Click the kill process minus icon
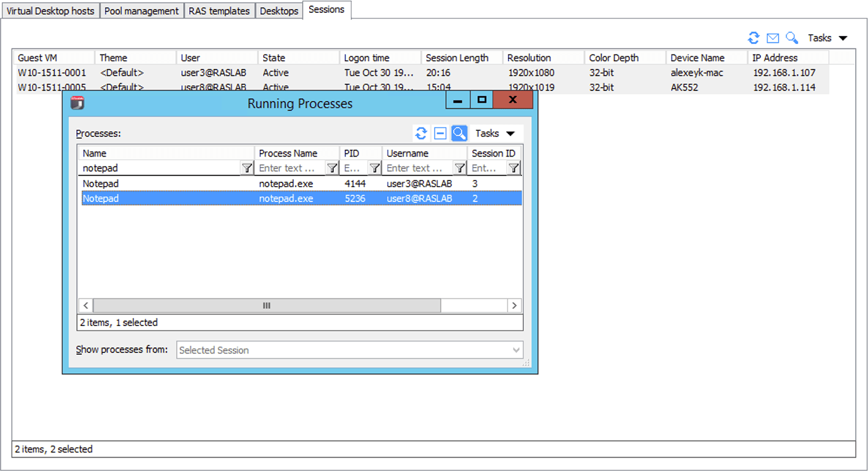This screenshot has height=471, width=868. 440,133
